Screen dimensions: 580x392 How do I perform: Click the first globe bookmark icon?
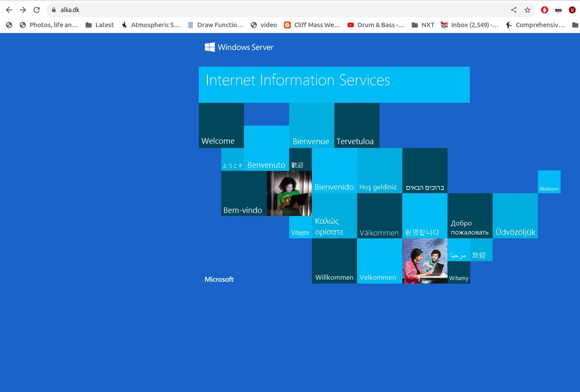click(x=9, y=25)
